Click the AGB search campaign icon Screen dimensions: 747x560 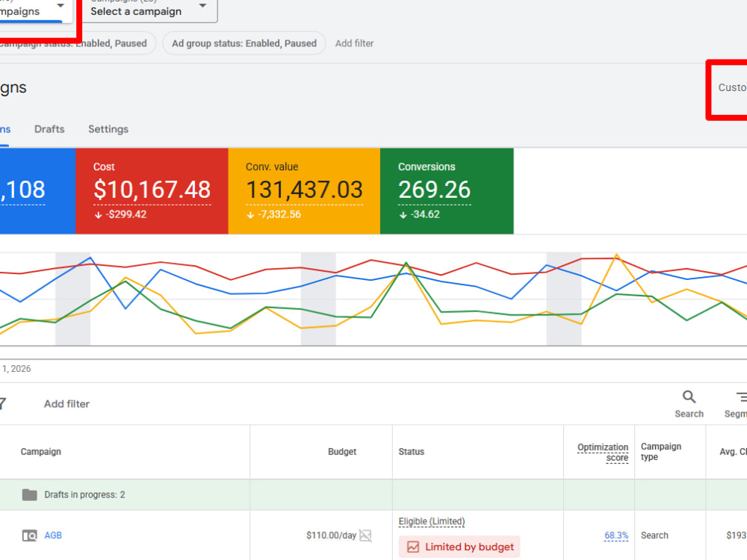tap(30, 535)
